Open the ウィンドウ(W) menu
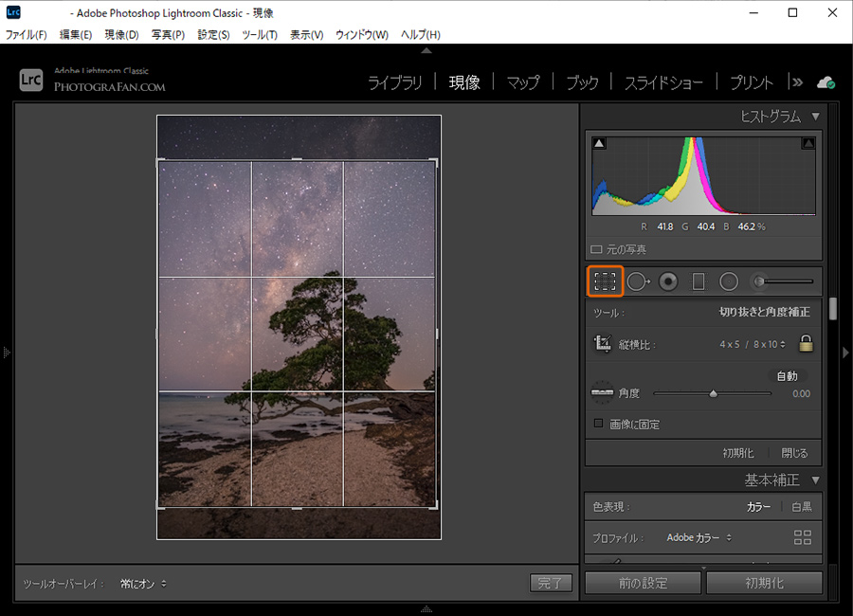The width and height of the screenshot is (853, 616). pyautogui.click(x=362, y=35)
